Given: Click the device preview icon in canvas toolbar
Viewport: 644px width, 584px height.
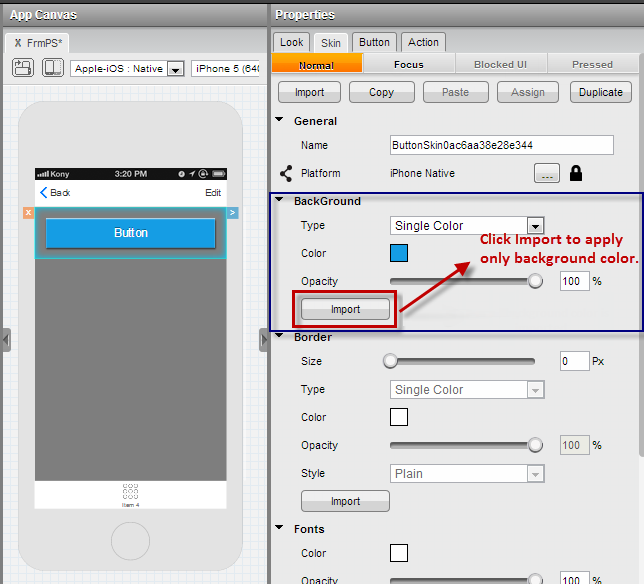Looking at the screenshot, I should [53, 68].
